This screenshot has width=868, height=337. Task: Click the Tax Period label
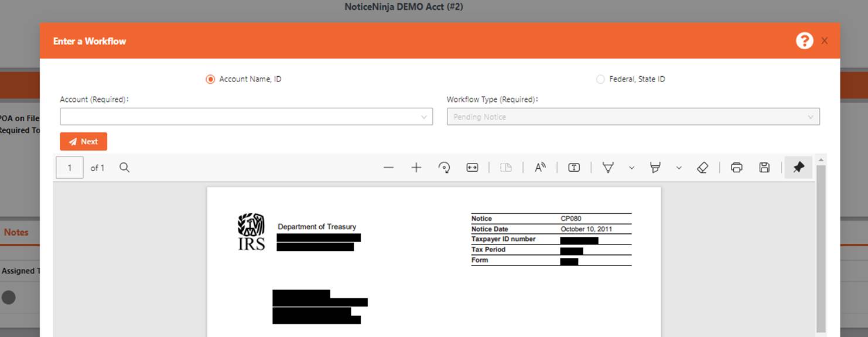tap(488, 250)
